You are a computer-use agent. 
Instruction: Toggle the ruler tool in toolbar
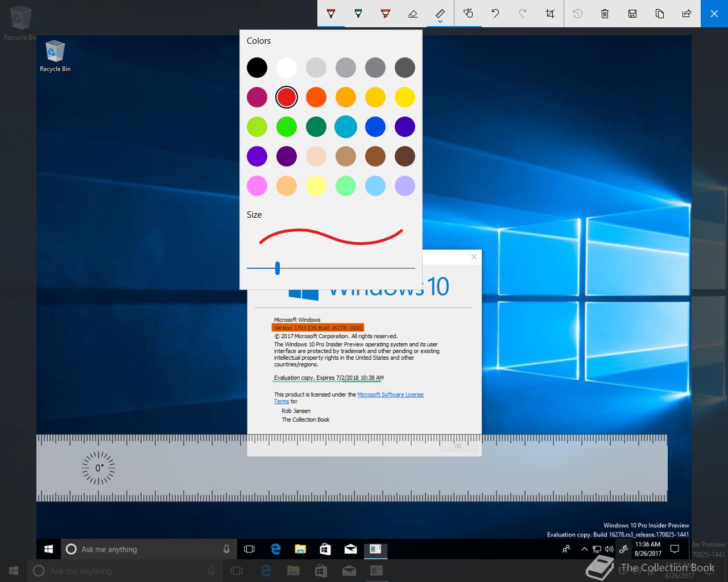(440, 13)
